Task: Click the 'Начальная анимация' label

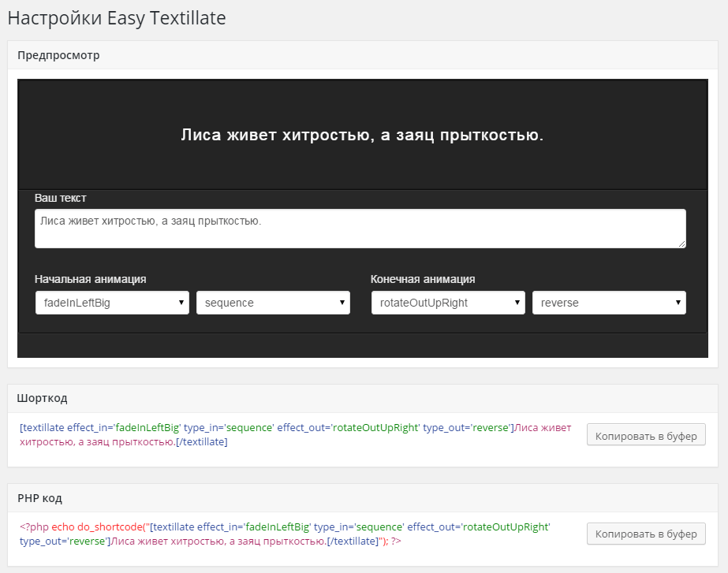Action: [x=91, y=279]
